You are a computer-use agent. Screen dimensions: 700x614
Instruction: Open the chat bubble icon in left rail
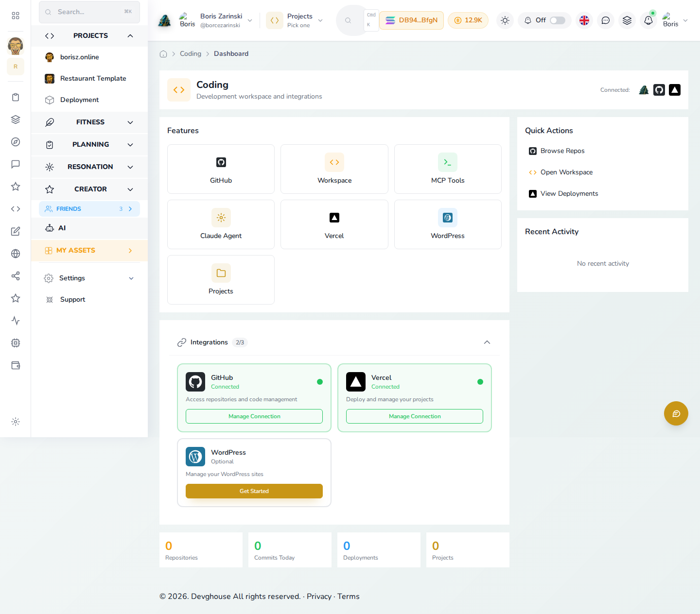point(16,164)
